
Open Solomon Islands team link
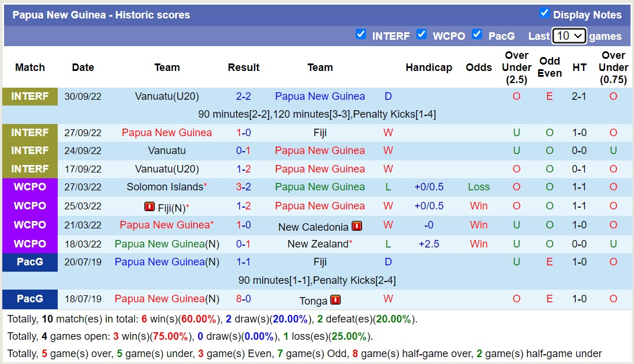[x=165, y=187]
